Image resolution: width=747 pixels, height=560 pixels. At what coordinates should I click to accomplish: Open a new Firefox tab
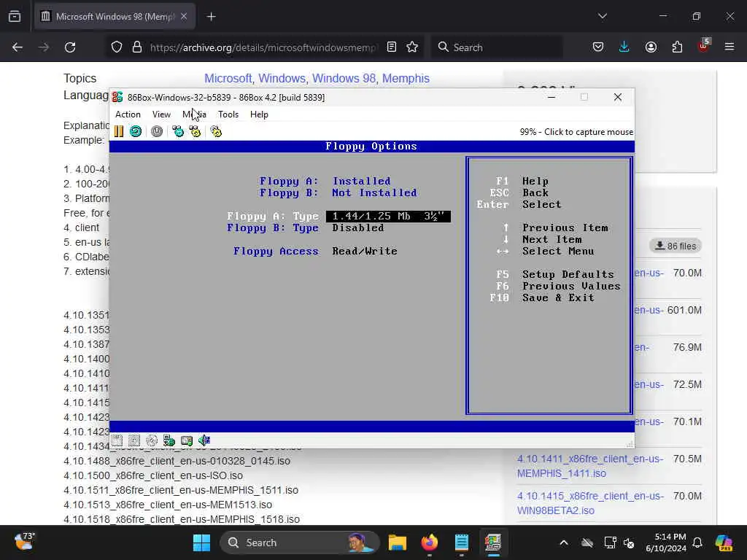(211, 17)
